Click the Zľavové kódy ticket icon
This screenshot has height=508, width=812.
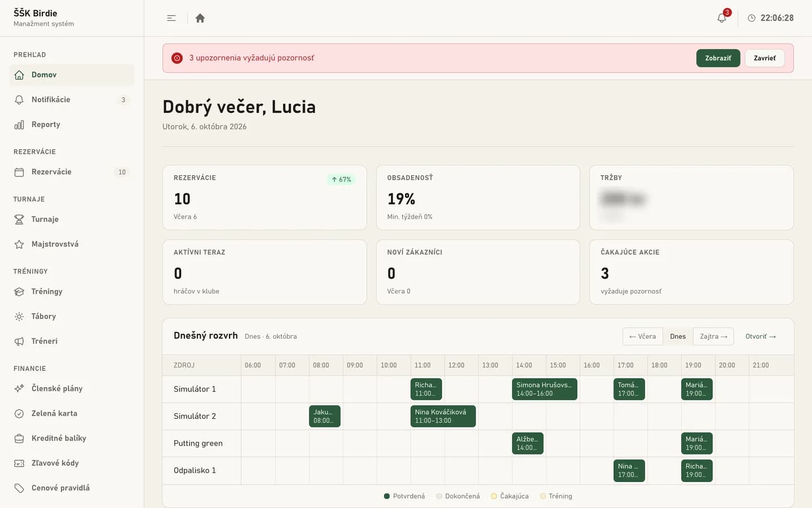tap(19, 463)
